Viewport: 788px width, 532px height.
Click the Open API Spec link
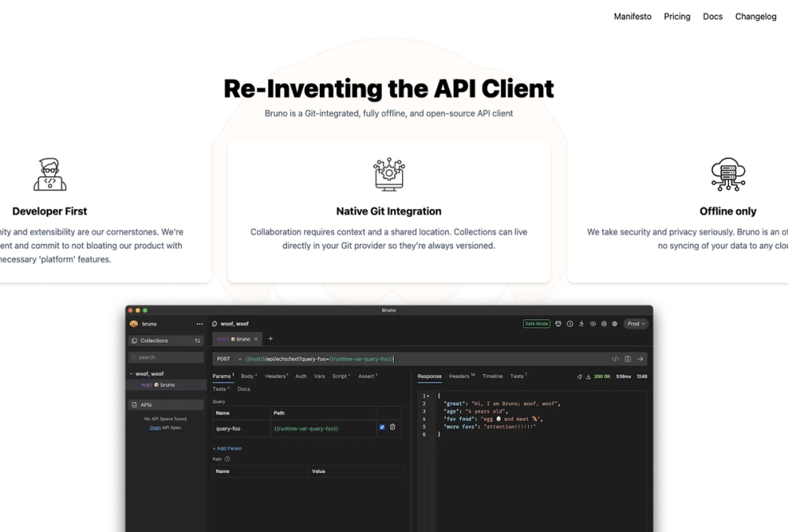click(154, 428)
